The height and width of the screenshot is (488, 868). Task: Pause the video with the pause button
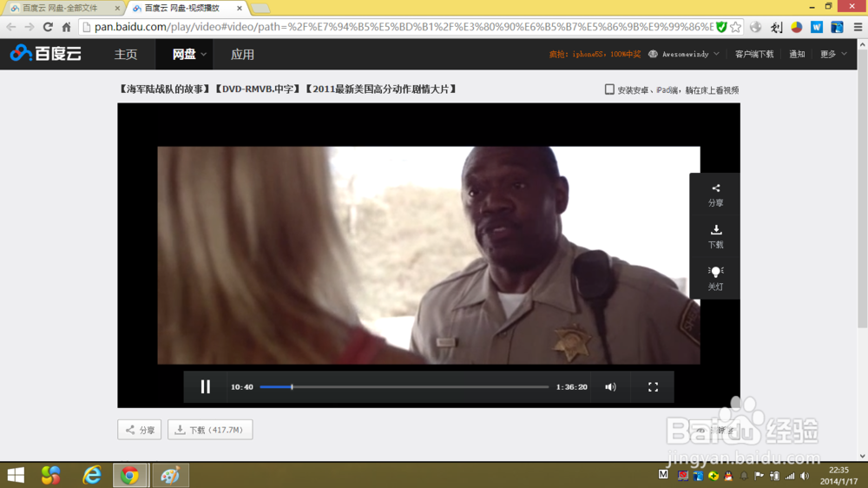(x=206, y=386)
